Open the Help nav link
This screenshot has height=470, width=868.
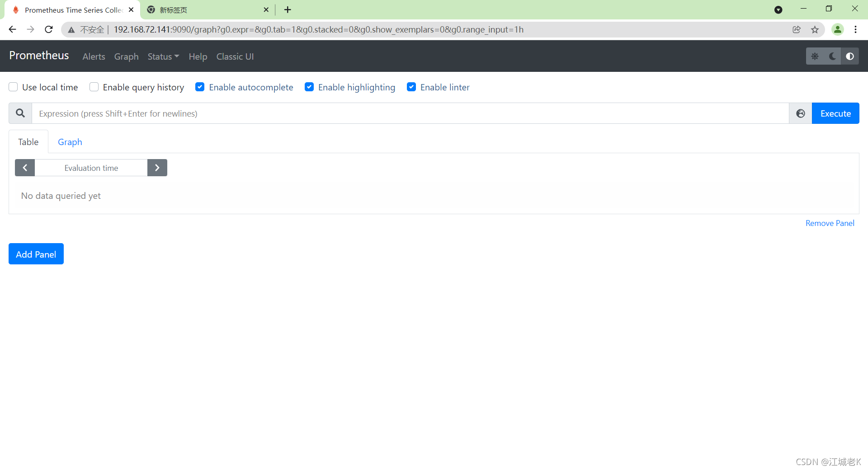tap(198, 56)
